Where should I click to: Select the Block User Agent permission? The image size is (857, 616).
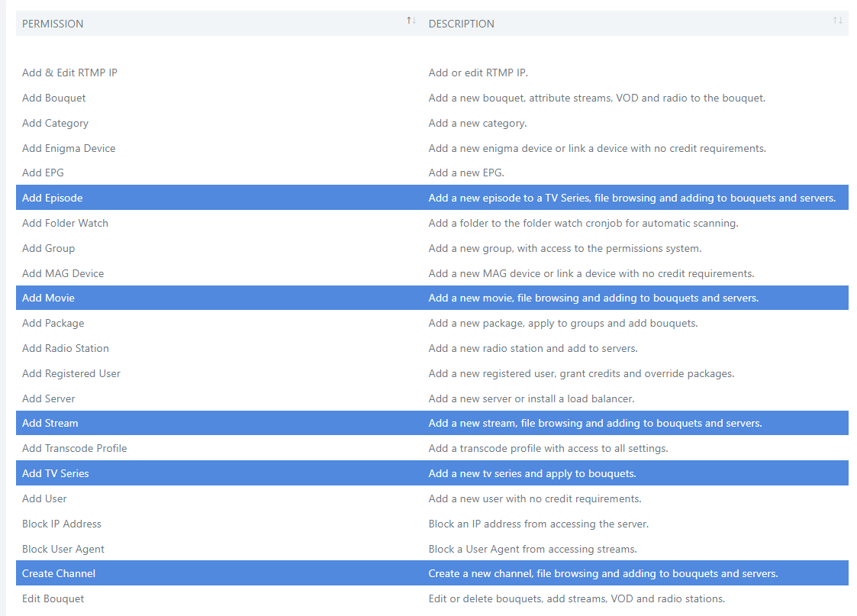[x=433, y=549]
